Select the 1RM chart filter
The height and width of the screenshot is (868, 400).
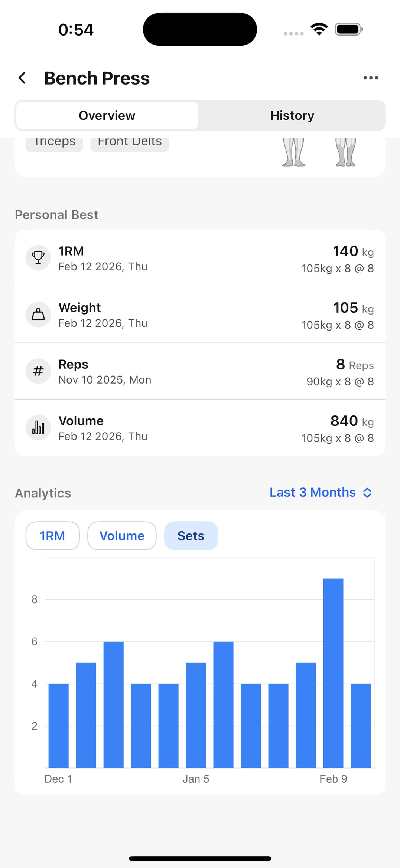(52, 535)
